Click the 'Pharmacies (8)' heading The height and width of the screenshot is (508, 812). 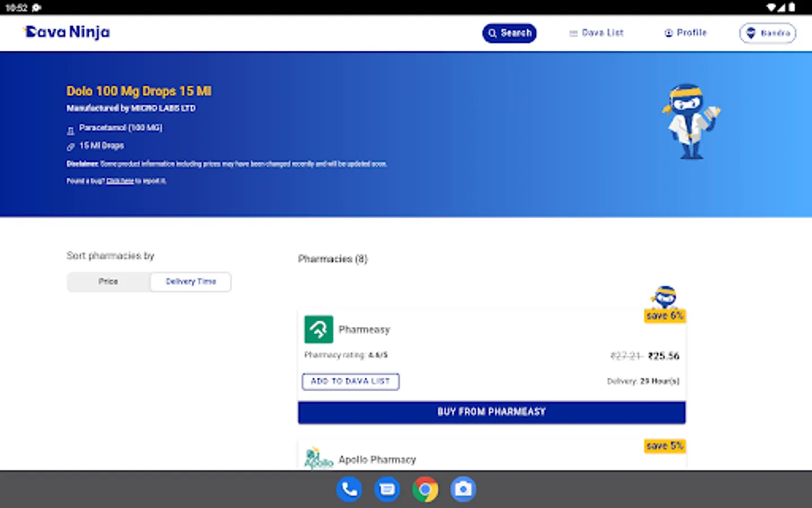(x=333, y=259)
